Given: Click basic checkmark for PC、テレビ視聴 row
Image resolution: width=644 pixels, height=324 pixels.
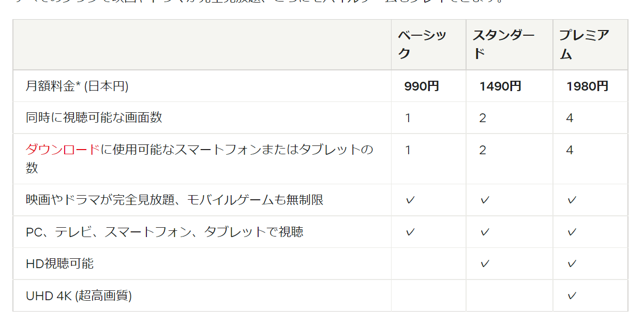Looking at the screenshot, I should click(410, 232).
